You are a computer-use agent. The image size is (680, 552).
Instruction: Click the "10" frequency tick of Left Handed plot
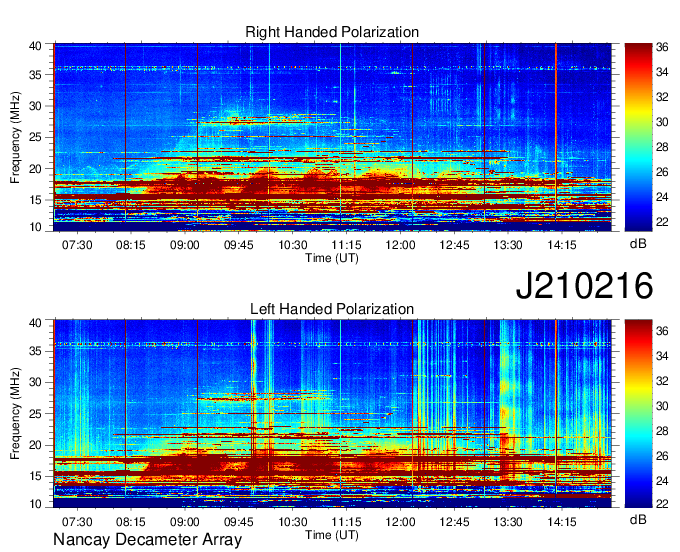[36, 503]
